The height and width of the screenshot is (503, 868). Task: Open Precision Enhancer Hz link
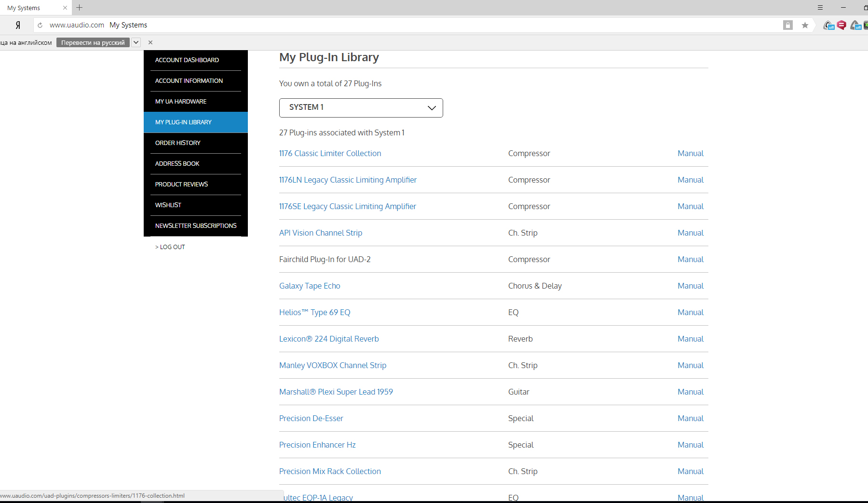[x=317, y=445]
